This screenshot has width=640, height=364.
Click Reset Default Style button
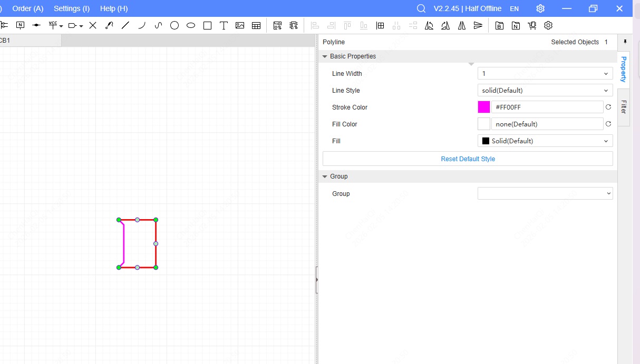tap(468, 159)
